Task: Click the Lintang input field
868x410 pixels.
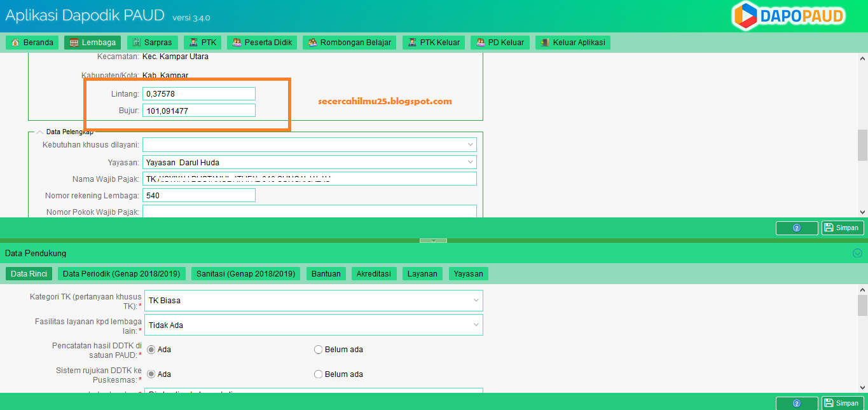Action: coord(199,94)
